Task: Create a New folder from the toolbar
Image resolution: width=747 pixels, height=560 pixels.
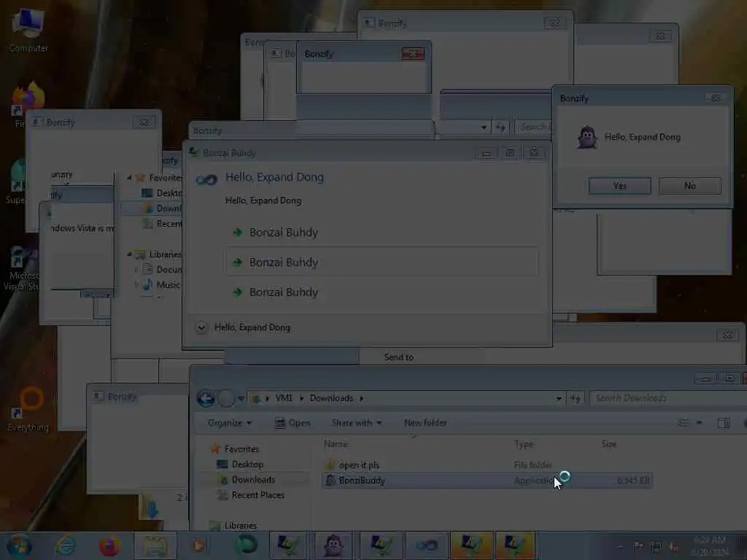Action: pos(425,423)
